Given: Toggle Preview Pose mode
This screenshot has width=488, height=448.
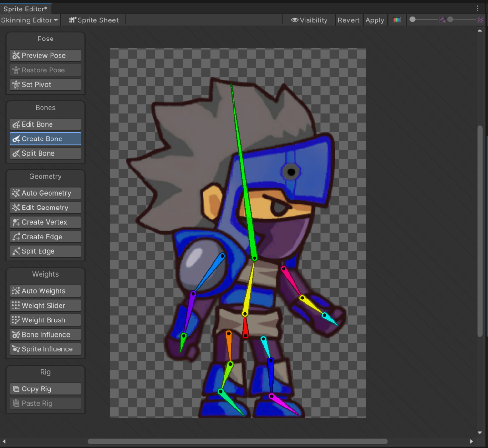Looking at the screenshot, I should coord(45,55).
